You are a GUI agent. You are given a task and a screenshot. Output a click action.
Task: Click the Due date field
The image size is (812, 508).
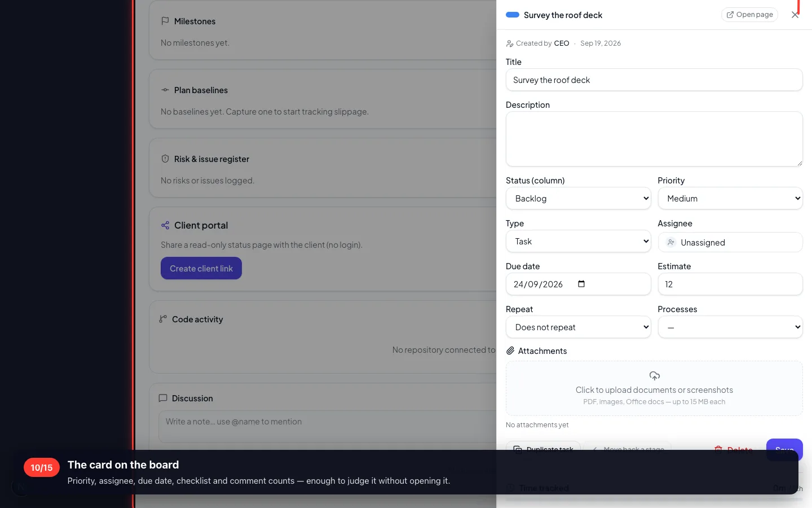(579, 284)
